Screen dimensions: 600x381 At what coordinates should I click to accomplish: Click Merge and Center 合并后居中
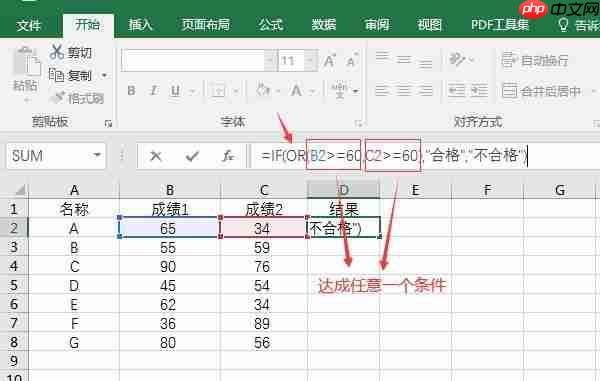541,91
